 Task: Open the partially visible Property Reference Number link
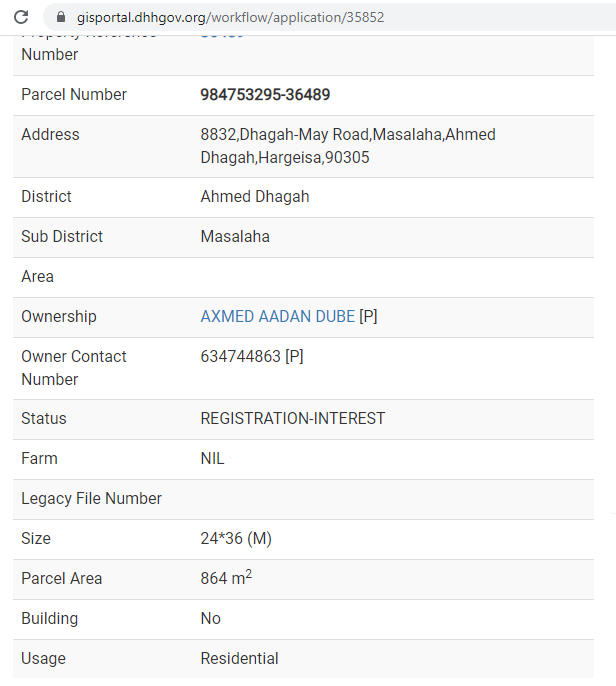coord(222,36)
